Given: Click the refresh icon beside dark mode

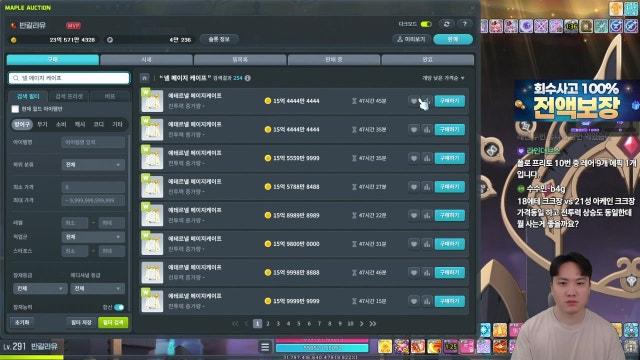Looking at the screenshot, I should point(447,24).
